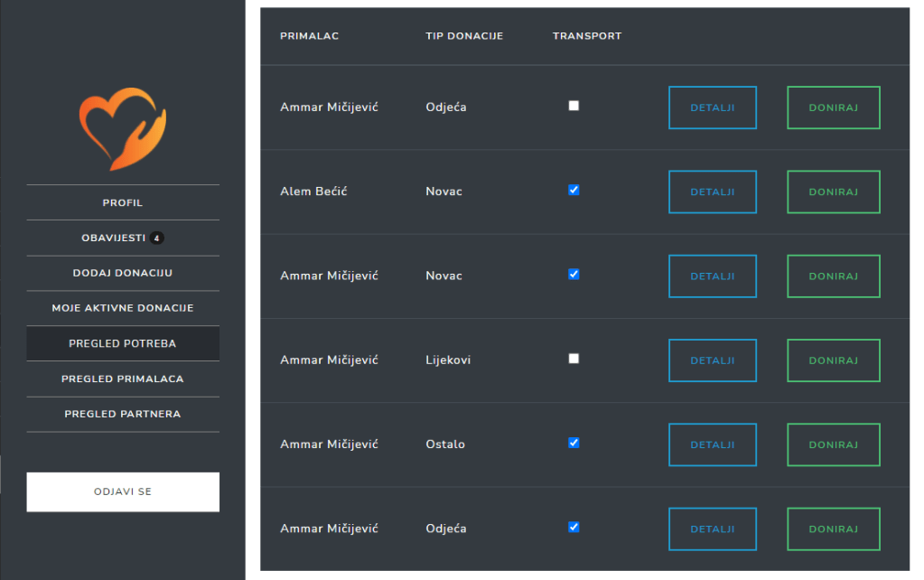
Task: Enable transport checkbox for first Odjeća row
Action: 574,106
